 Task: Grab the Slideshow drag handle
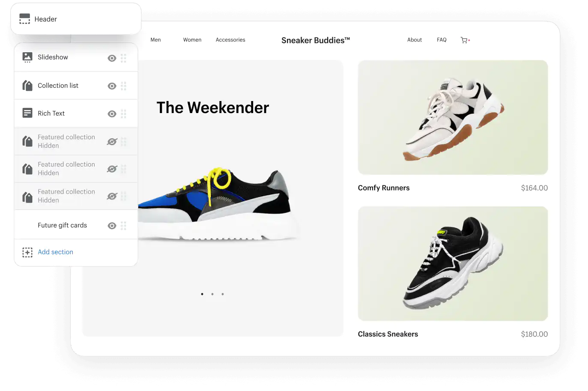tap(123, 58)
